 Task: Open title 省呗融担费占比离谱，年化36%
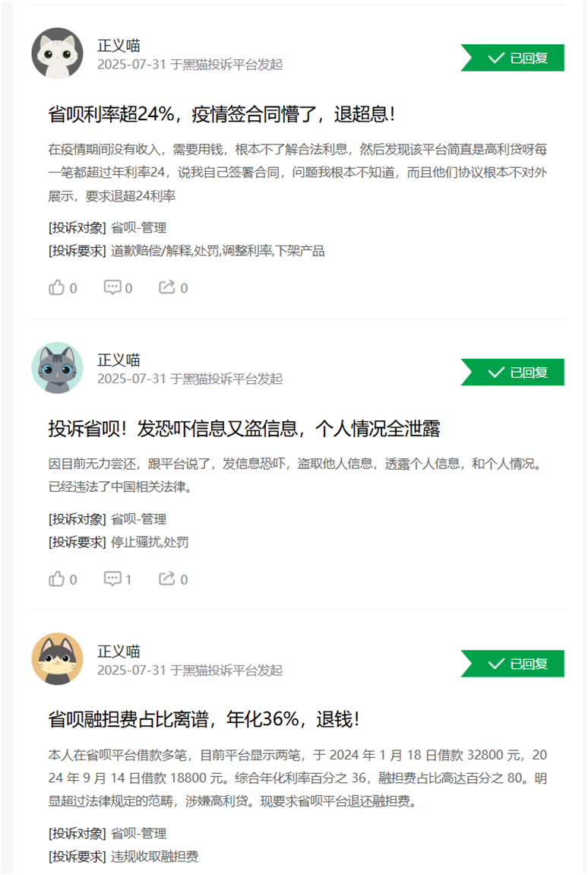pos(204,719)
